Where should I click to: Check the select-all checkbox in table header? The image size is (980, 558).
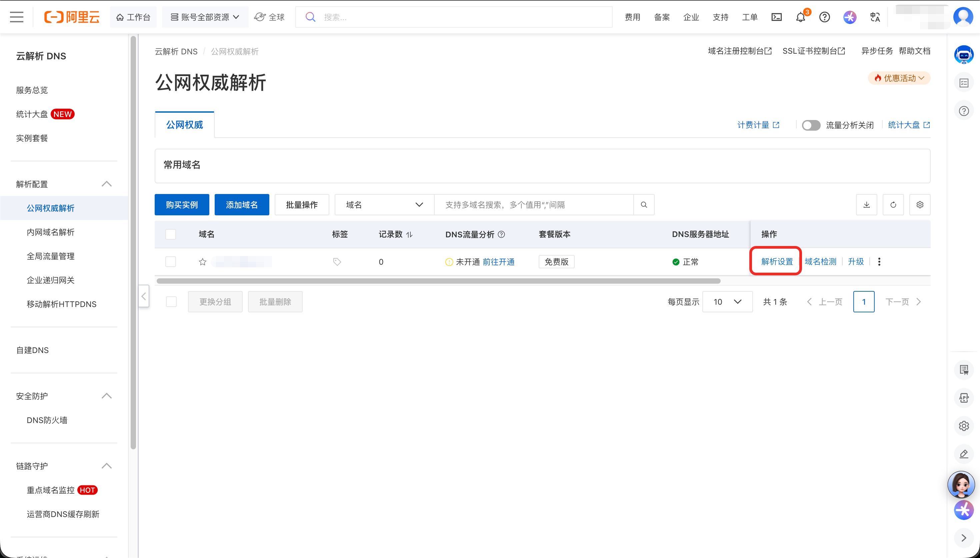pos(170,234)
